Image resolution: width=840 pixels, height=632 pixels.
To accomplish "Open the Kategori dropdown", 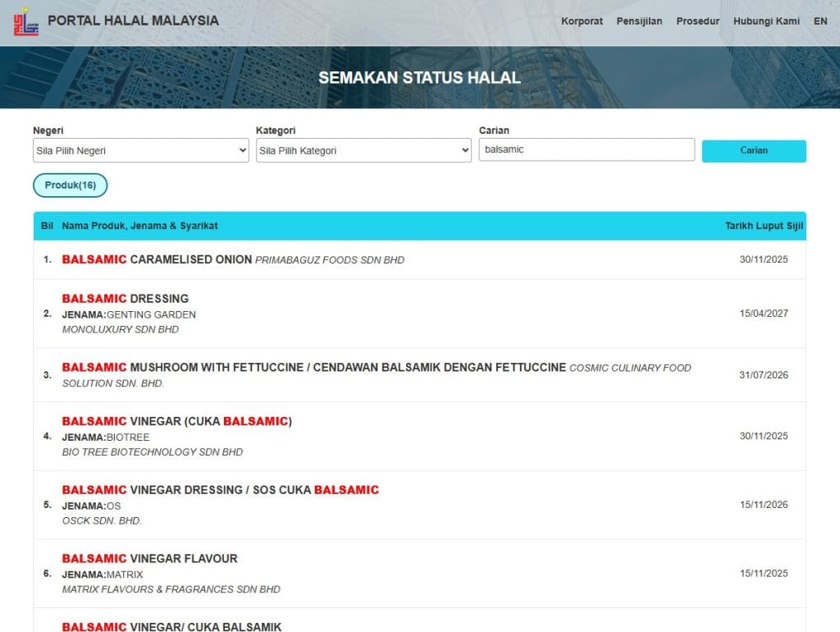I will click(x=363, y=150).
